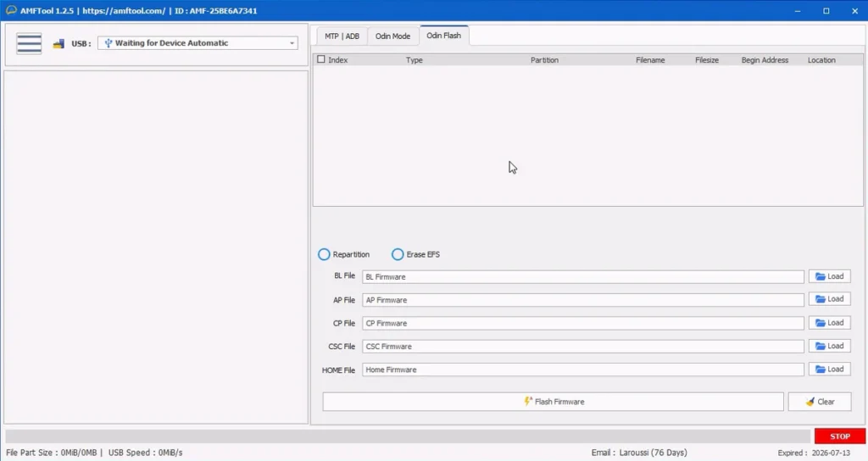
Task: Toggle the Erase EFS option
Action: (x=398, y=254)
